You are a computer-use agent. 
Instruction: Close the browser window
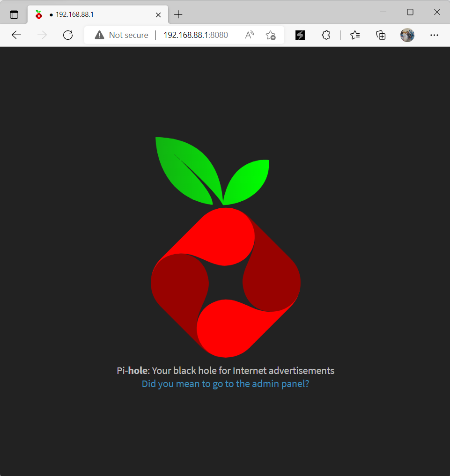tap(437, 12)
